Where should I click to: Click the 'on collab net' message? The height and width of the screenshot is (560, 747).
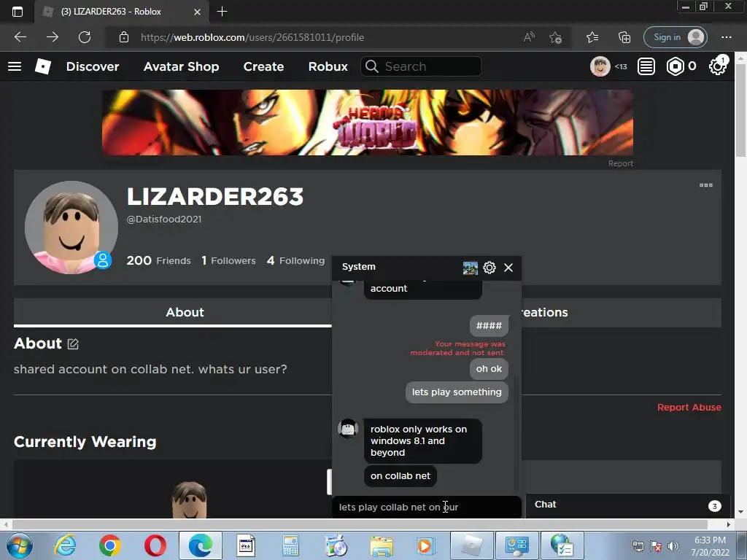coord(400,475)
